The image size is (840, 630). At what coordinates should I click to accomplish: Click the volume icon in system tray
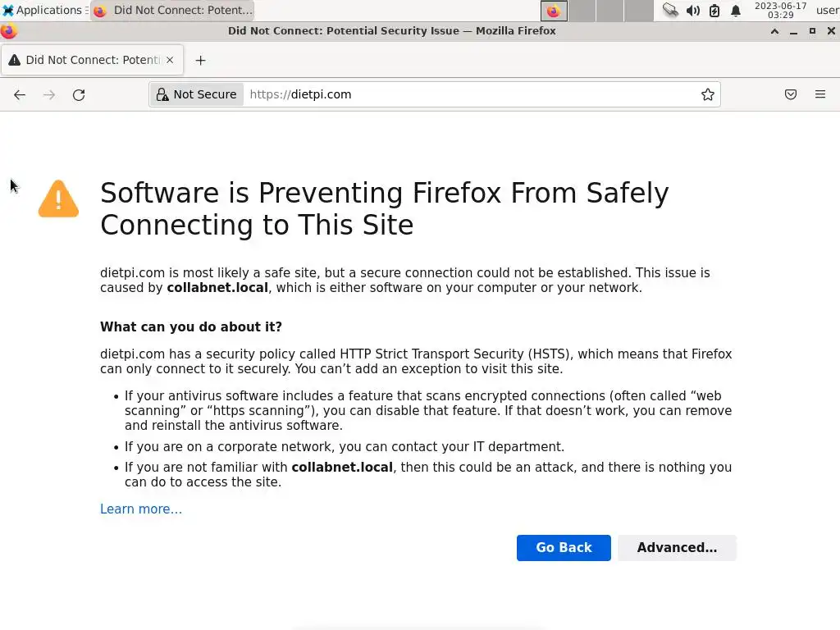point(693,11)
